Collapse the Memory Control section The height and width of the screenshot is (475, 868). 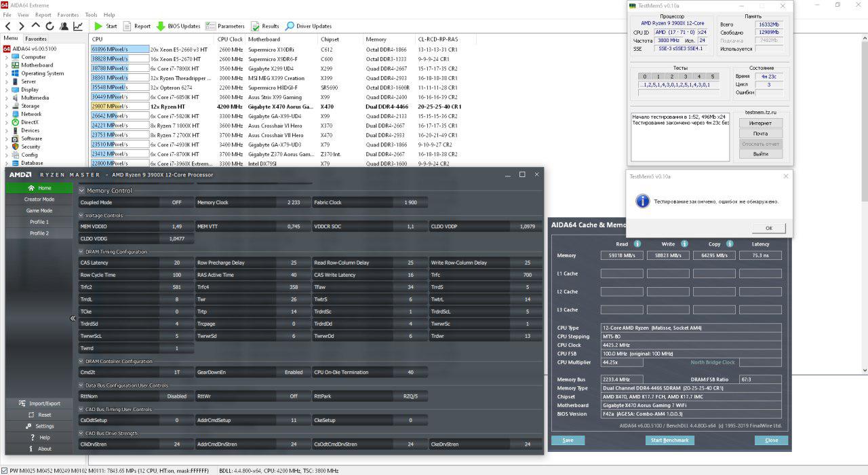[82, 191]
